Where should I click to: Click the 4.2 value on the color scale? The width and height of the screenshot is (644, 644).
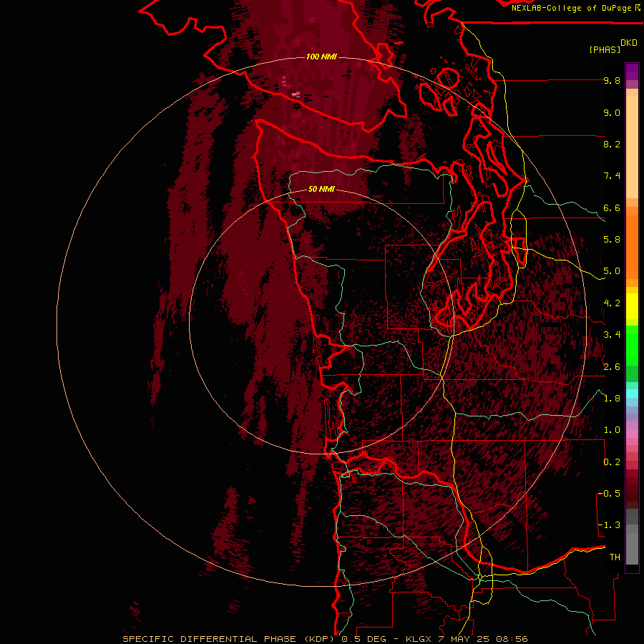(612, 303)
